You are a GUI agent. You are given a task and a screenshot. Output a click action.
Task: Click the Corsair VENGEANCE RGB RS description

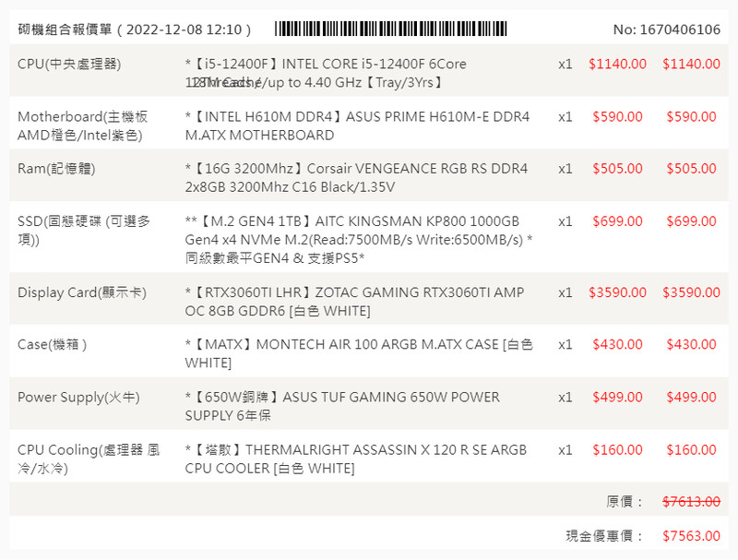356,178
